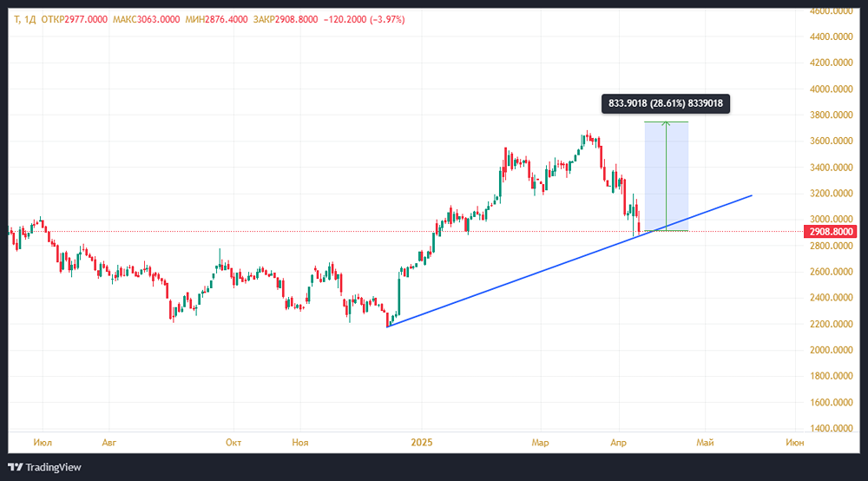Image resolution: width=868 pixels, height=481 pixels.
Task: Click the TradingView logo icon
Action: (16, 467)
